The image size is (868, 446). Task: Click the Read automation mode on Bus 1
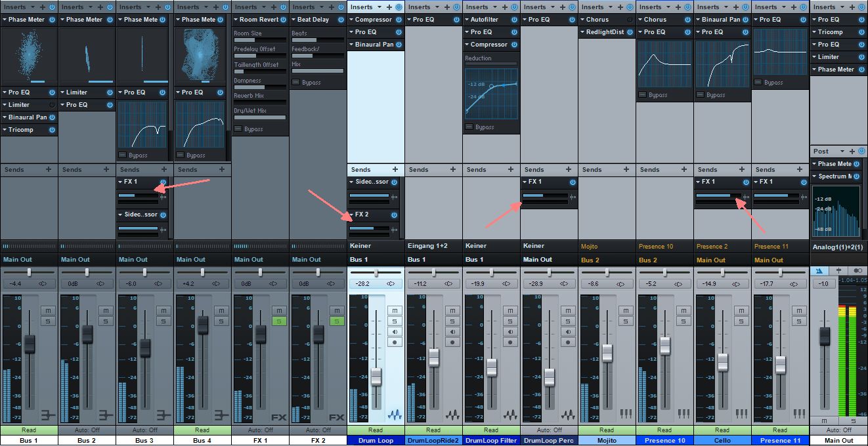29,430
